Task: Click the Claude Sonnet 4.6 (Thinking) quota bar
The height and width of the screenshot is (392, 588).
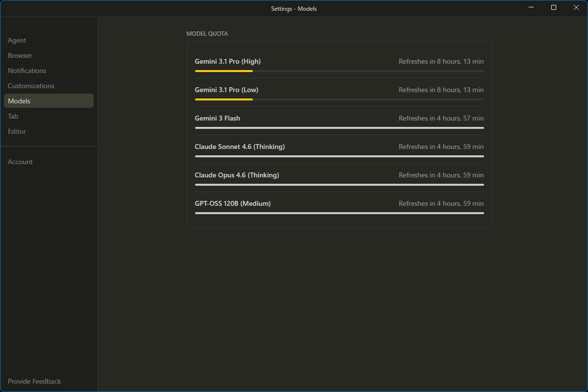Action: (x=339, y=156)
